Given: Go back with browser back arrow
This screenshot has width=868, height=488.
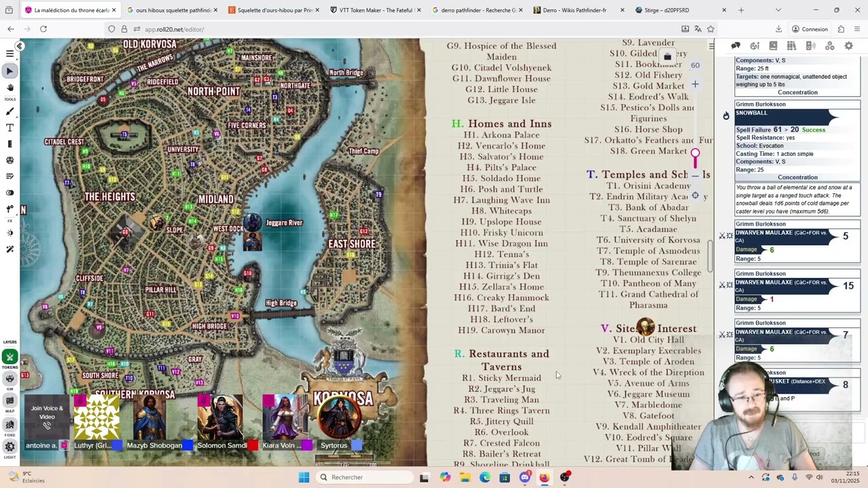Looking at the screenshot, I should point(11,29).
